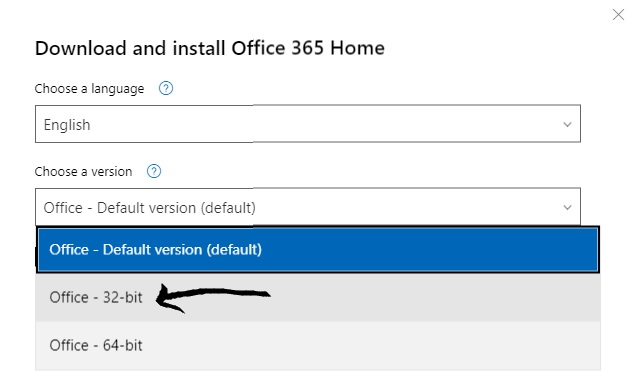Click the version combo box field
The height and width of the screenshot is (373, 632).
coord(308,206)
